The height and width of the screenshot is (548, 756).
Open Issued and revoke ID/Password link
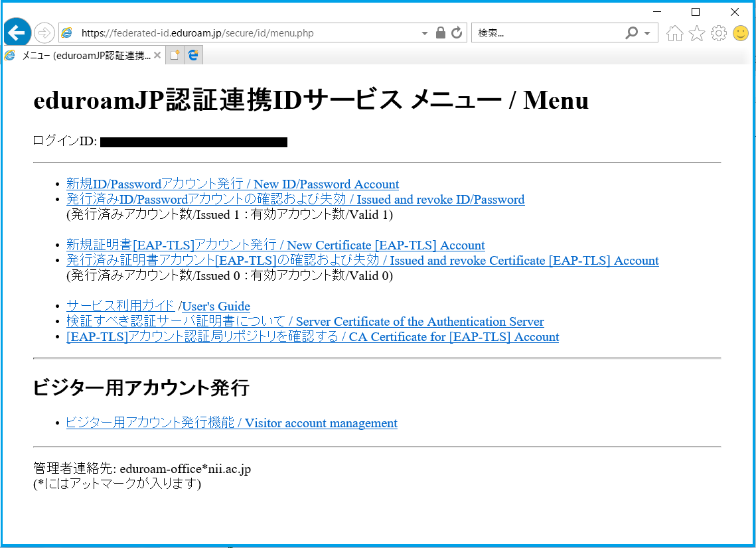point(295,200)
